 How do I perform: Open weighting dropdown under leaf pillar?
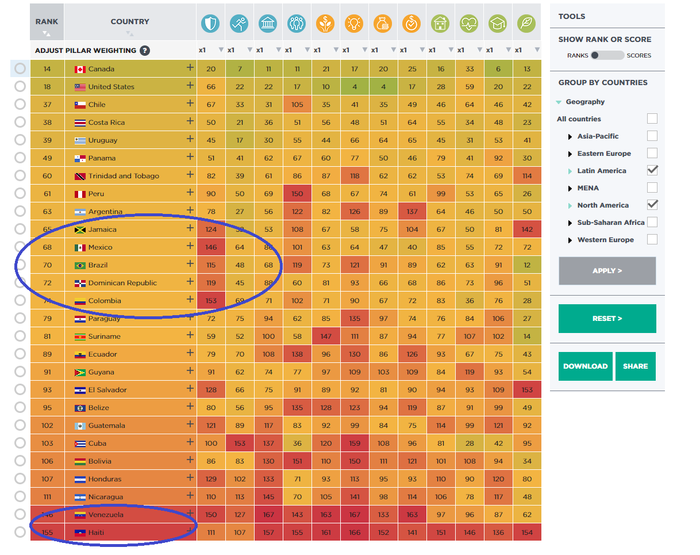point(537,50)
